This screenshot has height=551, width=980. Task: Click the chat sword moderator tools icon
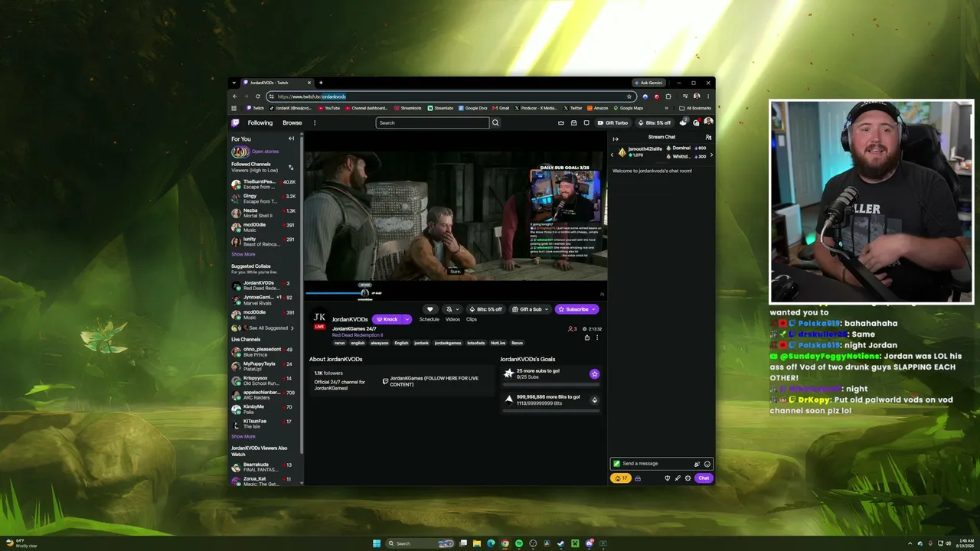tap(678, 478)
